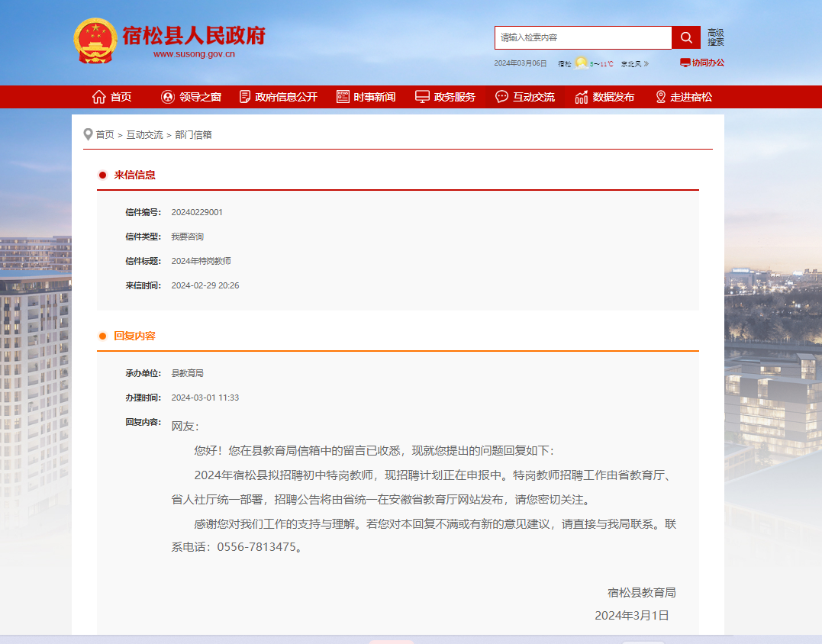The width and height of the screenshot is (822, 644).
Task: Click the 时事新闻 newspaper icon
Action: (x=343, y=97)
